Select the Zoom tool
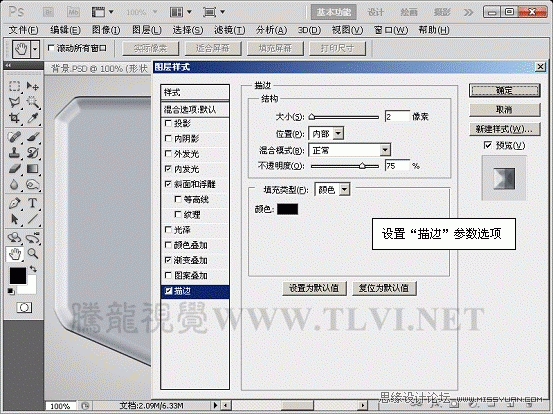Screen dimensions: 553x414 pyautogui.click(x=33, y=254)
